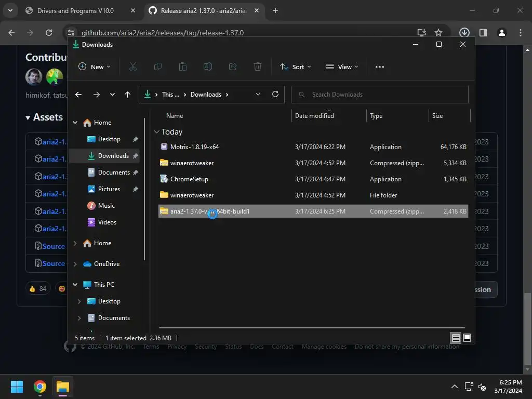Open the See more three-dot menu
The height and width of the screenshot is (399, 532).
[x=380, y=67]
